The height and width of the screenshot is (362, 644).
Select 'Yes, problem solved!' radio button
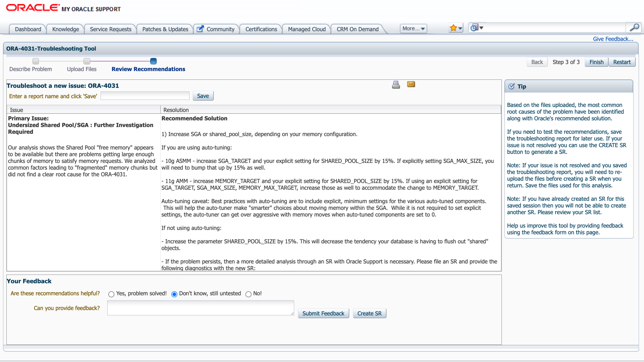(x=111, y=294)
